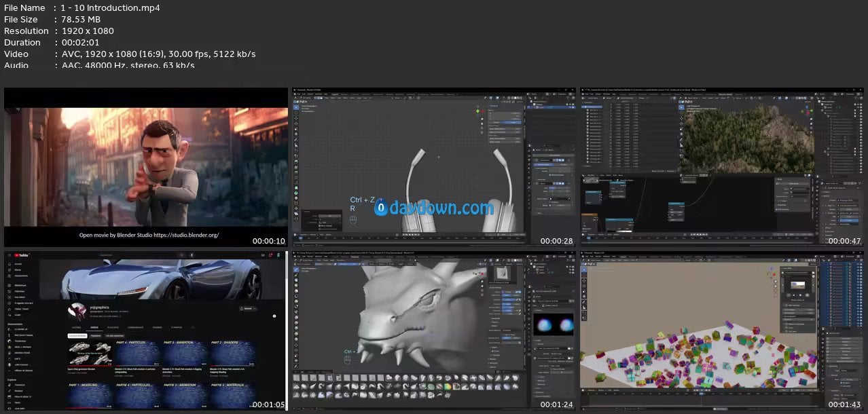
Task: Click the yojigraphics channel avatar
Action: [77, 312]
